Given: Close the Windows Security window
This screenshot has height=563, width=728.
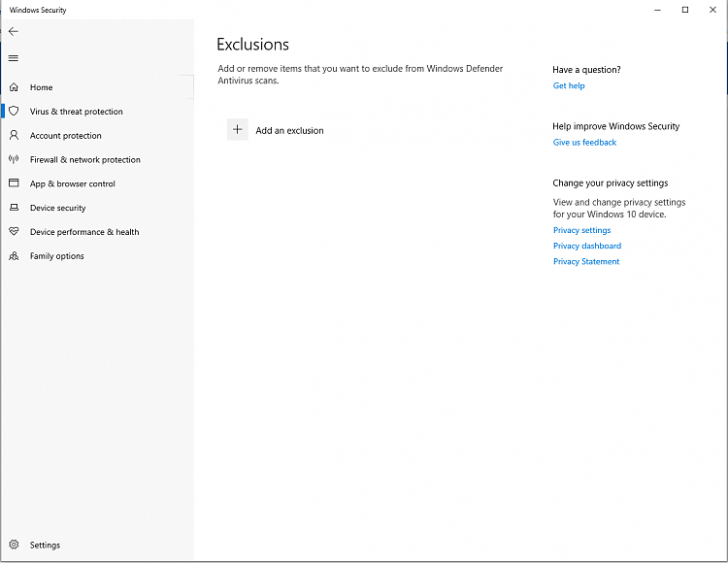Looking at the screenshot, I should [x=712, y=10].
